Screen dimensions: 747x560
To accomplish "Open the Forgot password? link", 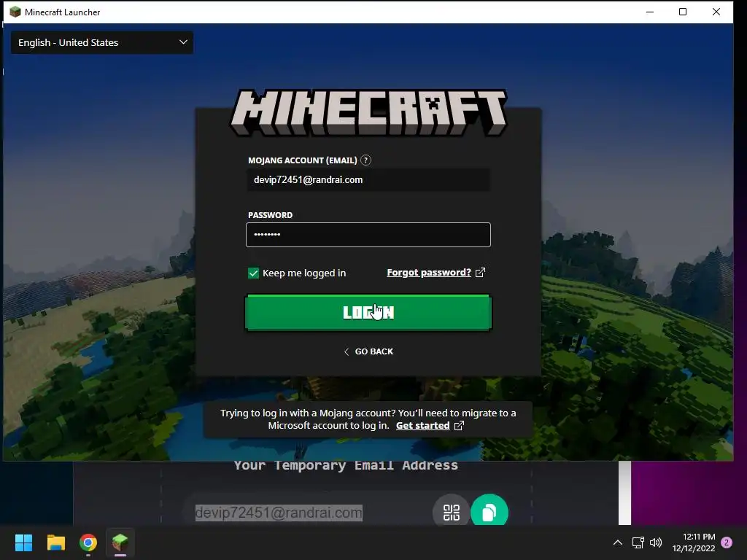I will 429,273.
